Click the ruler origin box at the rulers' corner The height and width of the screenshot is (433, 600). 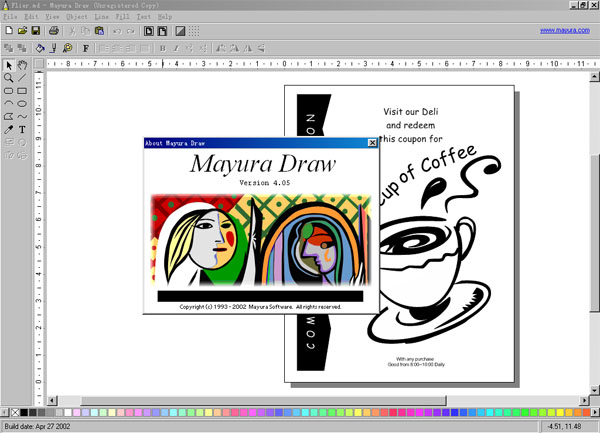(39, 64)
